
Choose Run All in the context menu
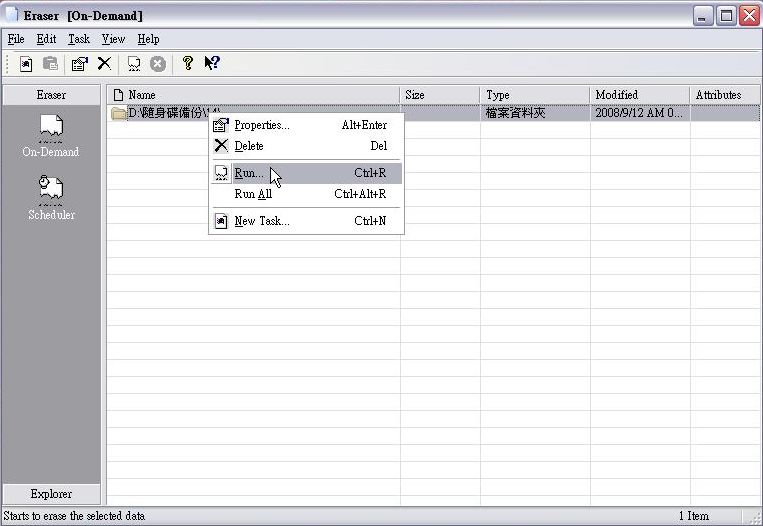coord(307,194)
